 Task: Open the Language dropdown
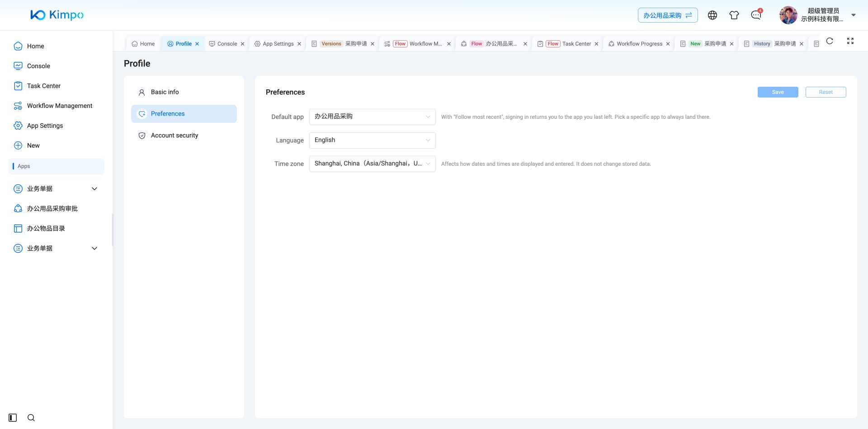click(372, 140)
